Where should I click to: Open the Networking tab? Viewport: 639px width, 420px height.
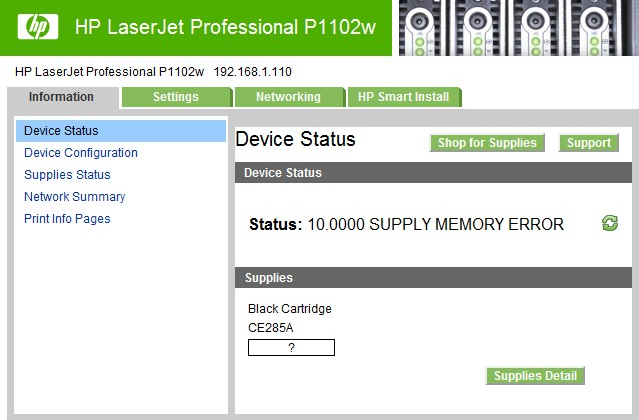click(289, 97)
